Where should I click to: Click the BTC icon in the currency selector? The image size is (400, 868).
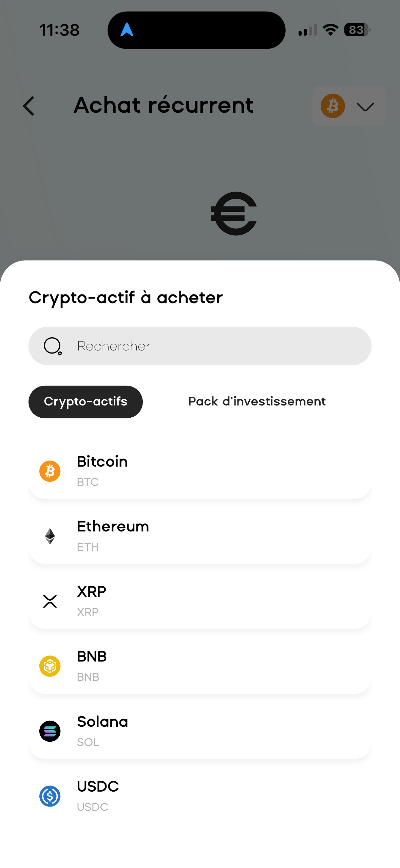tap(332, 106)
